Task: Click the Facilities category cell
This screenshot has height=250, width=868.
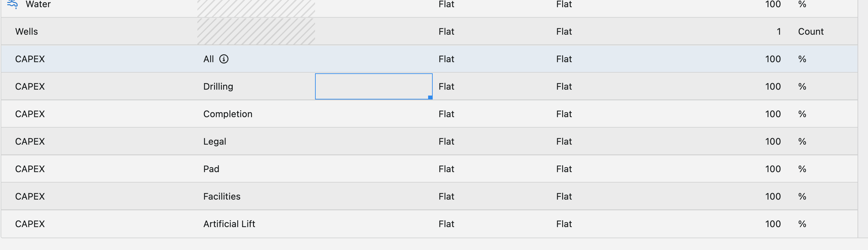Action: point(222,196)
